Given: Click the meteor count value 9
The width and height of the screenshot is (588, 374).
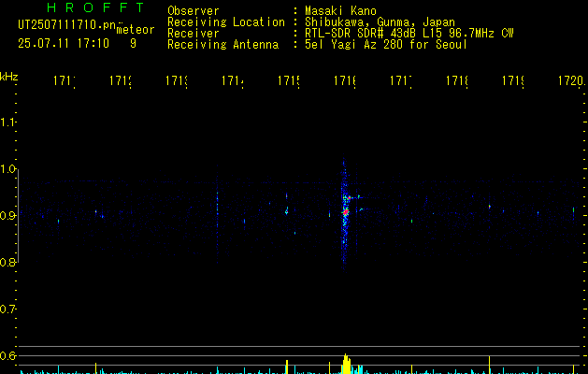Looking at the screenshot, I should [x=133, y=44].
